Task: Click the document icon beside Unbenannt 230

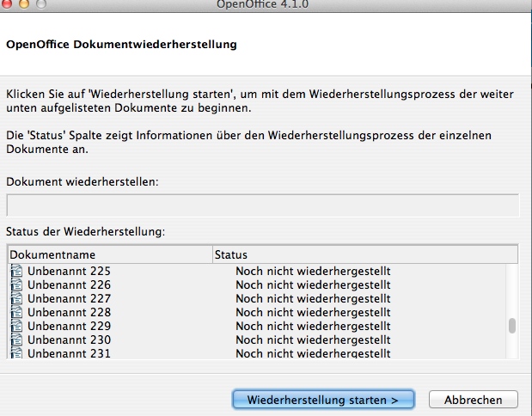Action: pos(16,340)
